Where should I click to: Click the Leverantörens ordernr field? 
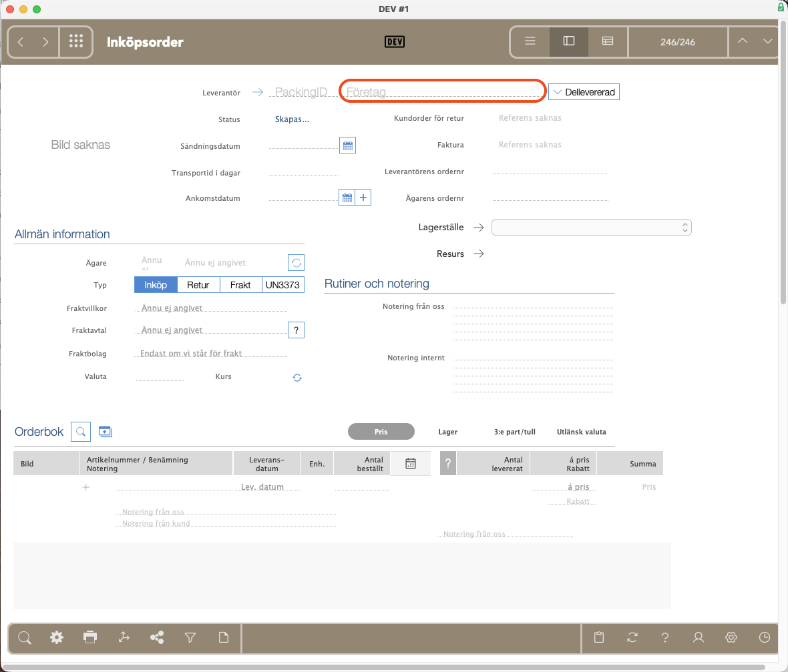550,170
